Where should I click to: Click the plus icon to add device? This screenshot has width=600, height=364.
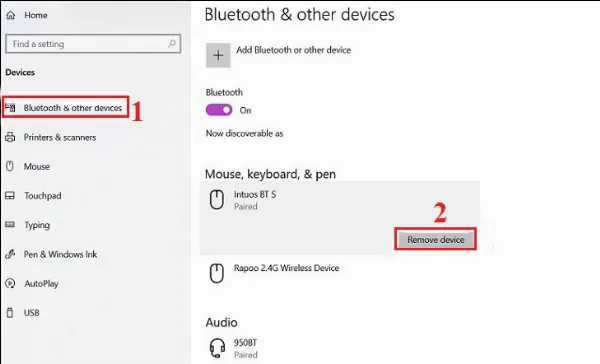click(x=218, y=55)
